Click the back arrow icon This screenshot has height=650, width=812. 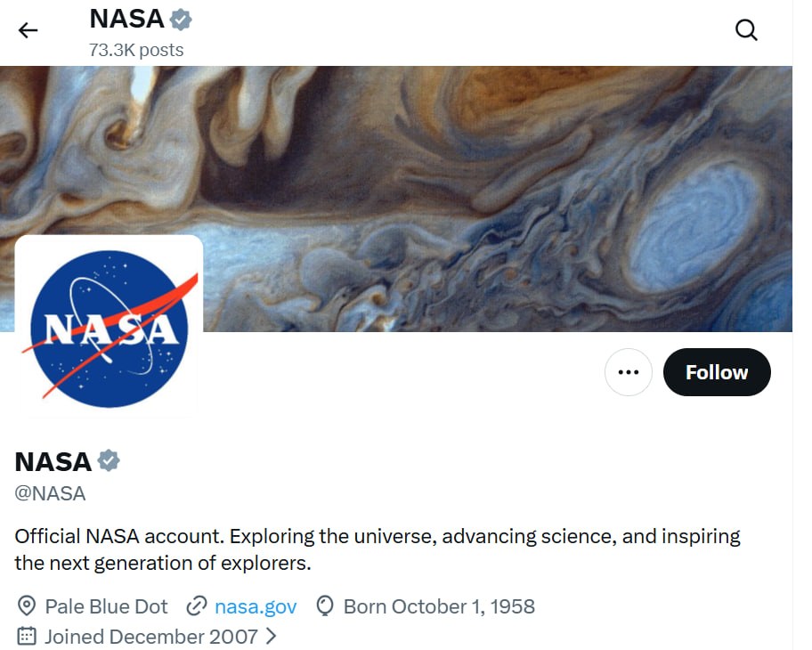pyautogui.click(x=28, y=30)
